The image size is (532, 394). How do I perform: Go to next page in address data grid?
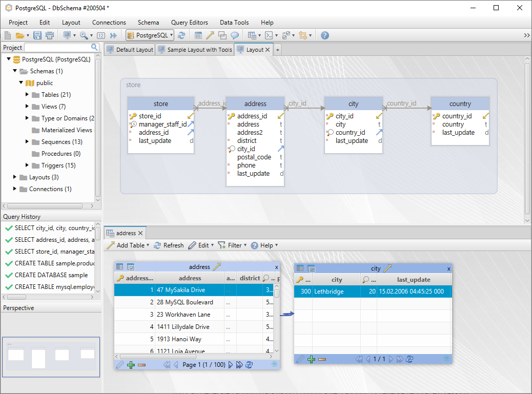click(x=230, y=365)
